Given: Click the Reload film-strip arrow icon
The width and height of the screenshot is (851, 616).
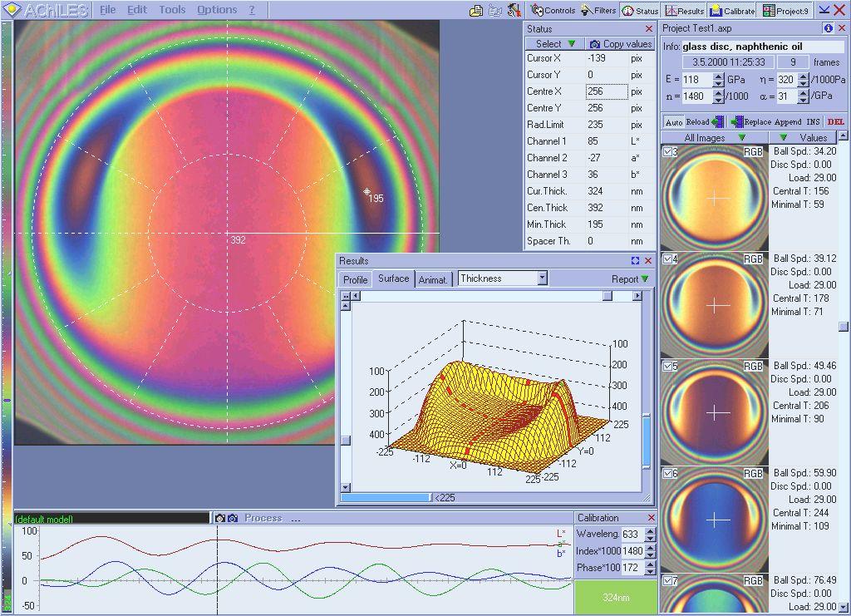Looking at the screenshot, I should point(717,121).
